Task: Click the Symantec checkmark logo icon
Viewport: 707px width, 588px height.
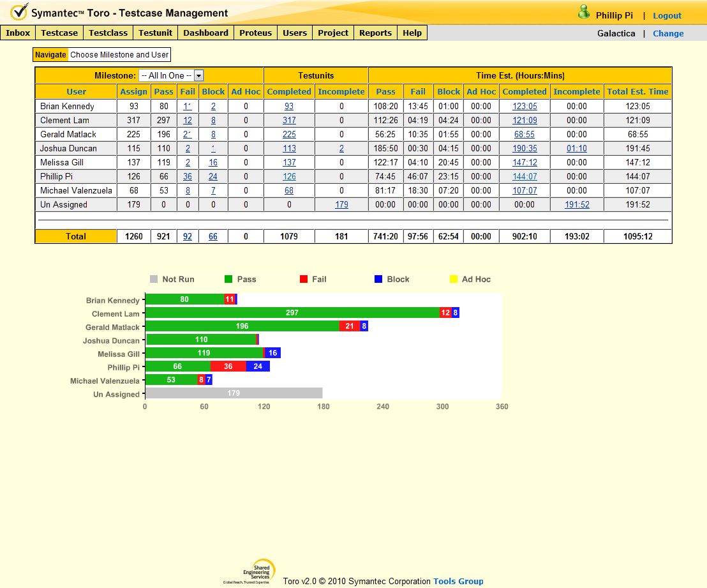Action: coord(19,12)
